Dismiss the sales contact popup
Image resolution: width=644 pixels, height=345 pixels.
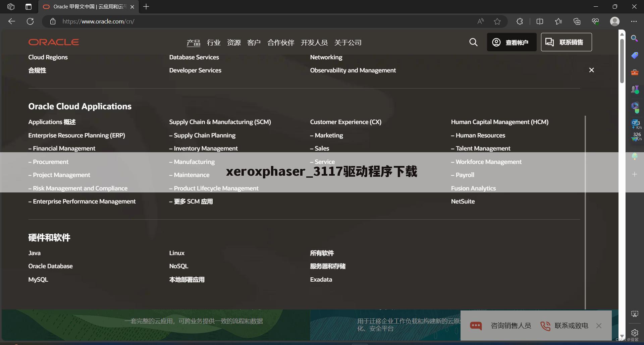[x=599, y=326]
